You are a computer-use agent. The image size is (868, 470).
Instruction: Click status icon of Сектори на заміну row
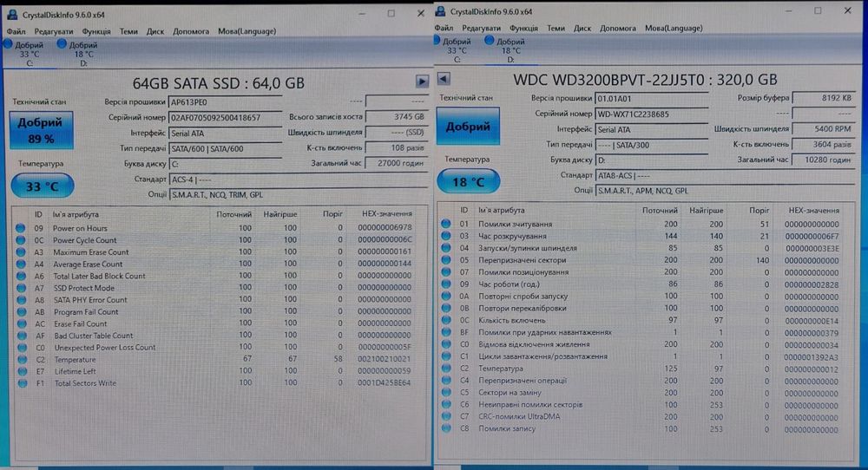pos(446,393)
